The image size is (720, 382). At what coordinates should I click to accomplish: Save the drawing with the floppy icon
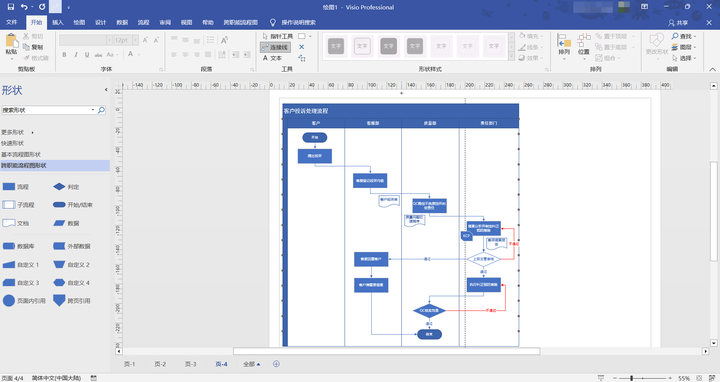click(x=11, y=7)
